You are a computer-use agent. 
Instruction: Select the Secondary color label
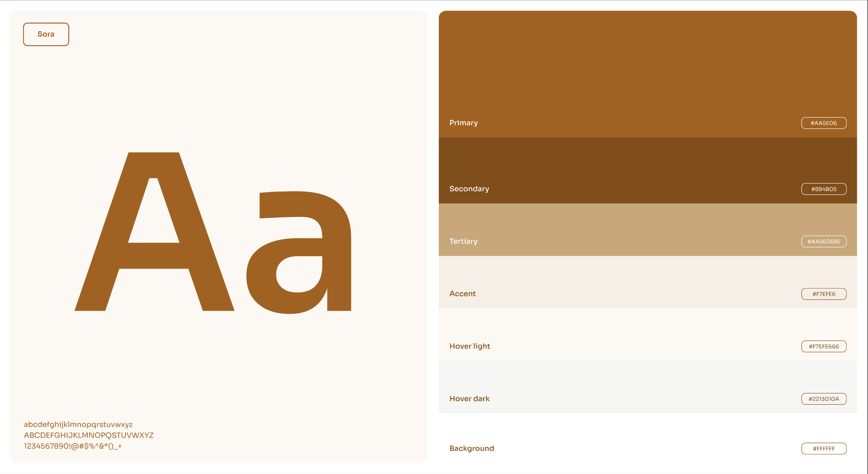[x=469, y=189]
